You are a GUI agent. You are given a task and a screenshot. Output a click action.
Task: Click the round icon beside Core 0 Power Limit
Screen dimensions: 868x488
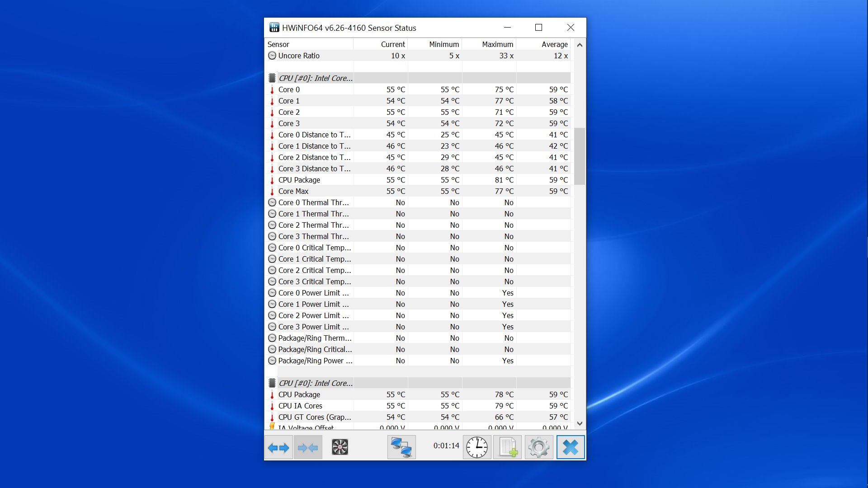click(x=272, y=293)
